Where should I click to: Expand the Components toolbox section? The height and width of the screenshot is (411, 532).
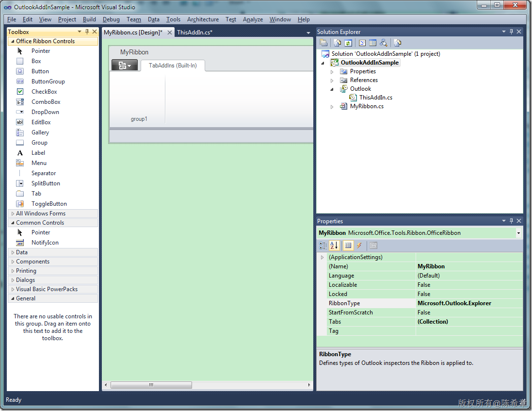[13, 262]
